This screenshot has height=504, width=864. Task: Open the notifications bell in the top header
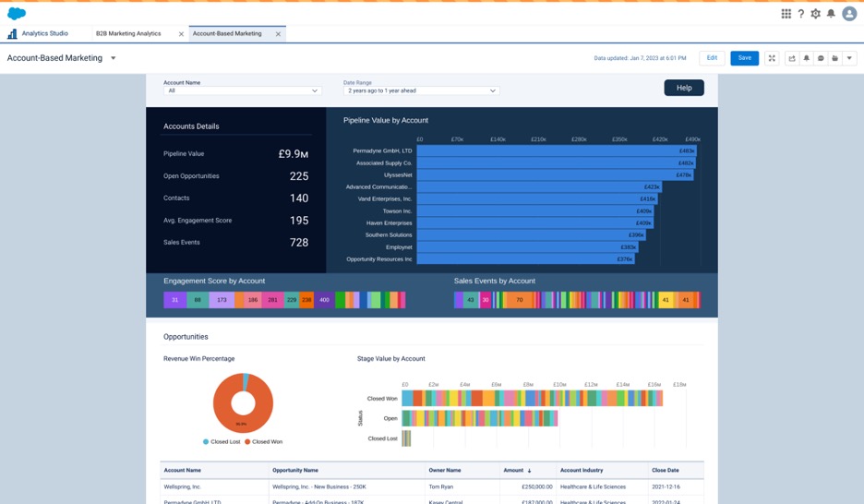(x=831, y=14)
